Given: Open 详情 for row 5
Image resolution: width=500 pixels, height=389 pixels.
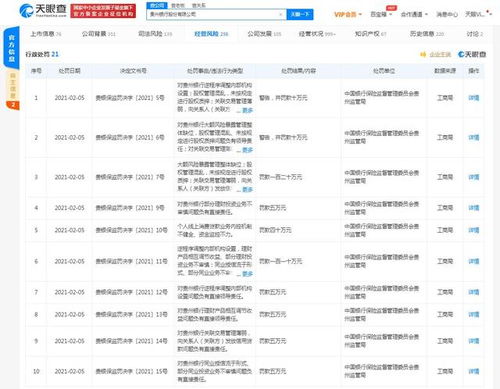Looking at the screenshot, I should pos(473,230).
